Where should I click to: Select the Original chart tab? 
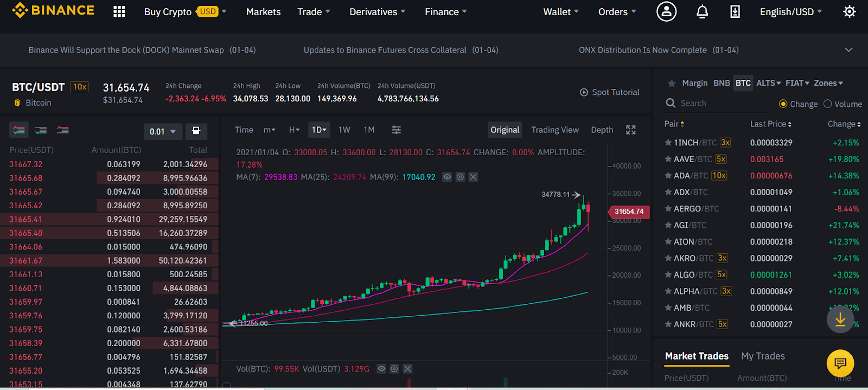click(505, 130)
